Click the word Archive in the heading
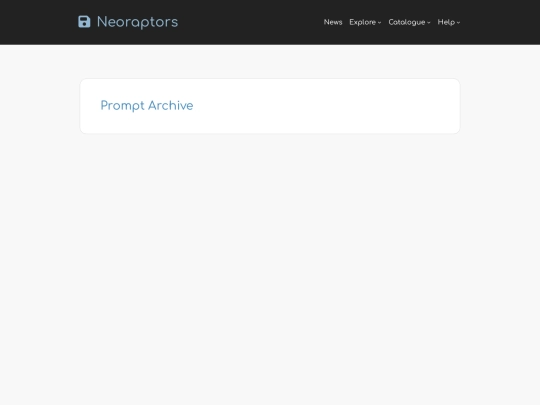 170,105
